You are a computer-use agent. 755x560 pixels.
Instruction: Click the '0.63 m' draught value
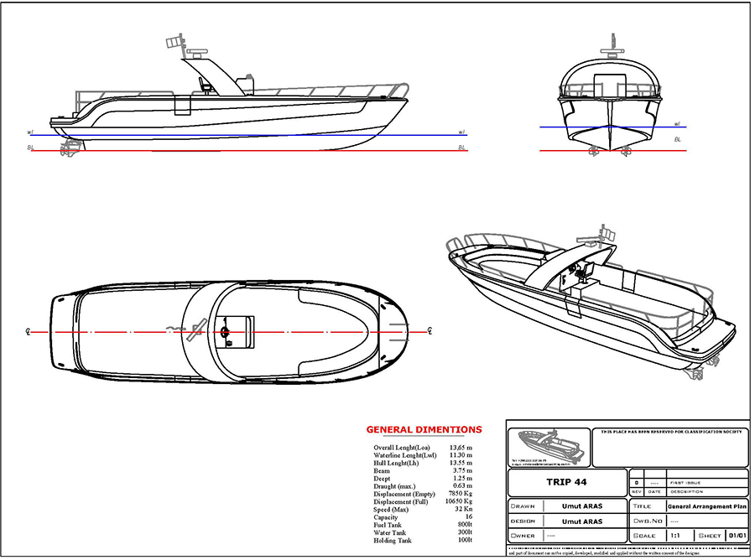click(463, 486)
